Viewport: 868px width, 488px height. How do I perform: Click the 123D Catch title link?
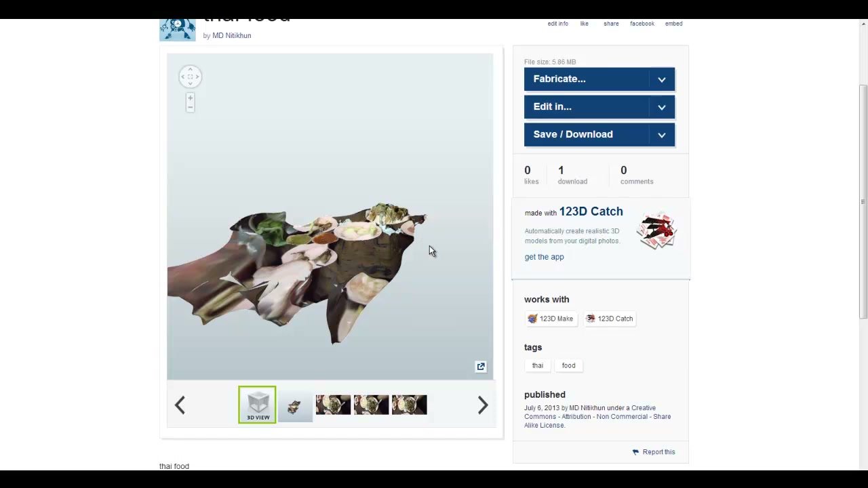[x=591, y=211]
